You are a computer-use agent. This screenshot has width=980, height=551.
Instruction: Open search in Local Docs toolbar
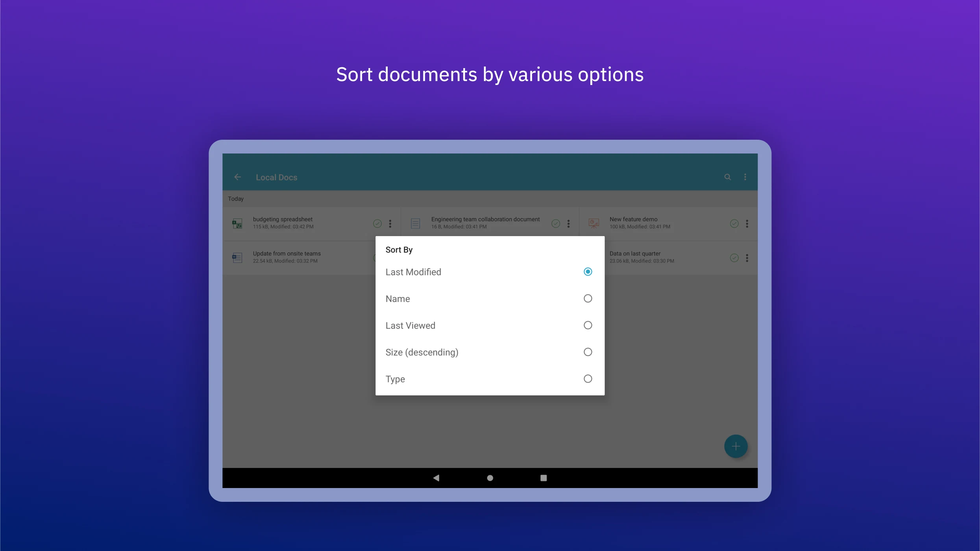point(728,177)
